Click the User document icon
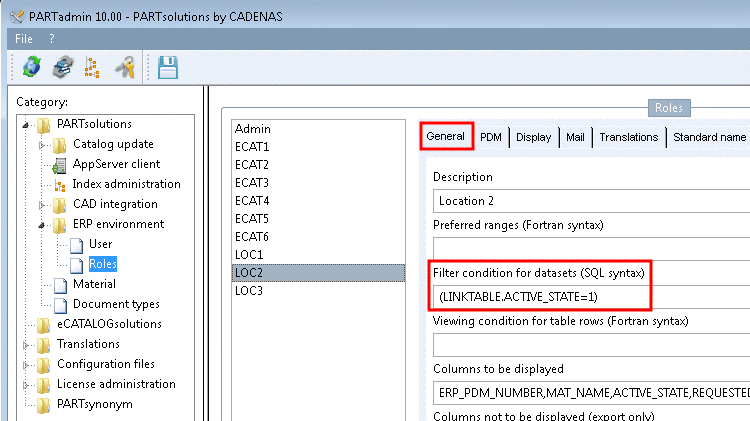Screen dimensions: 750x421 pyautogui.click(x=76, y=245)
